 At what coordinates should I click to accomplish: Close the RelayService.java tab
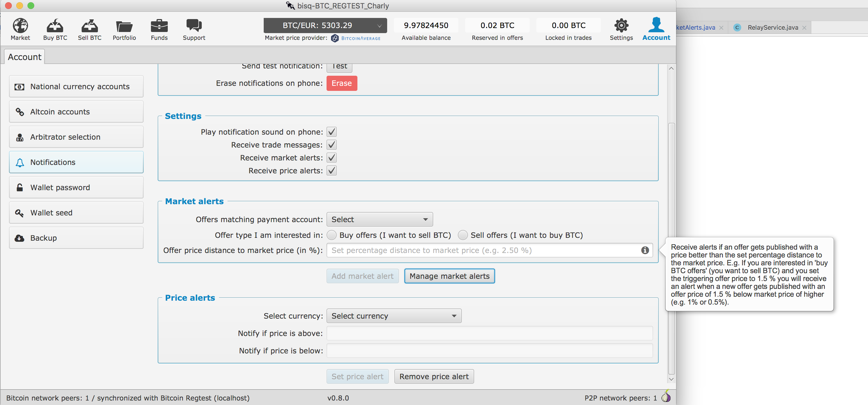tap(804, 28)
